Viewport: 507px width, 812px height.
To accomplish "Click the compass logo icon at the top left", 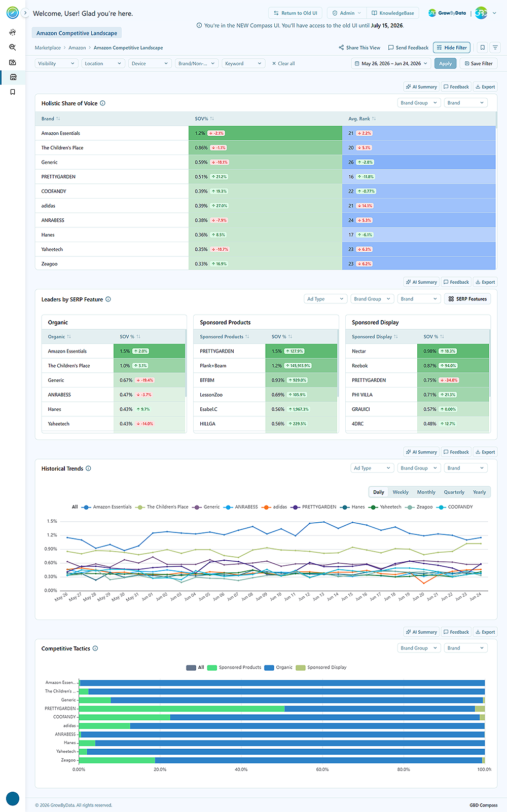I will pos(13,13).
